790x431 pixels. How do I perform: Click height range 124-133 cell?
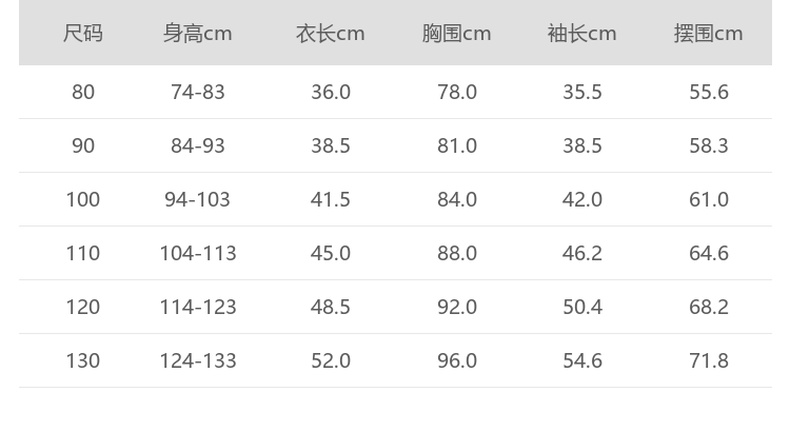pos(198,361)
